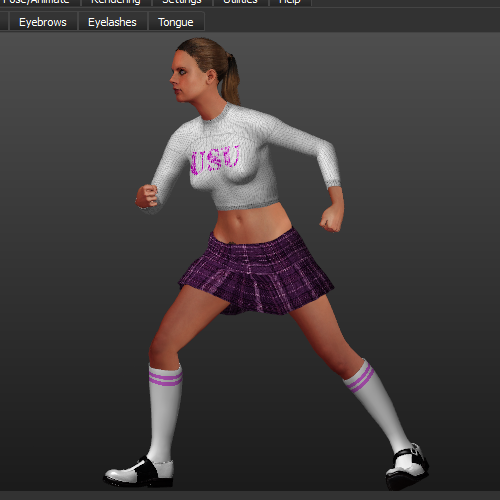Open the Settings tab
This screenshot has height=500, width=500.
[x=182, y=2]
